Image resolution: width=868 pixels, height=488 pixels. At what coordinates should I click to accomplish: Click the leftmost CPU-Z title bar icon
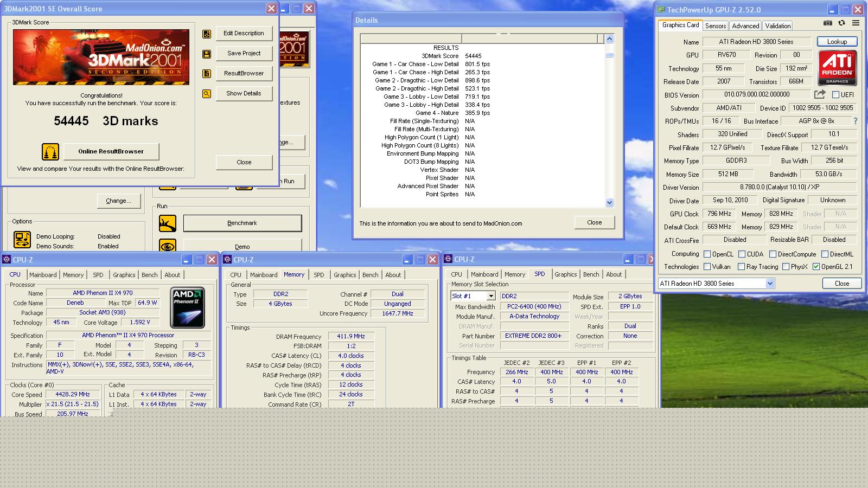[x=7, y=260]
